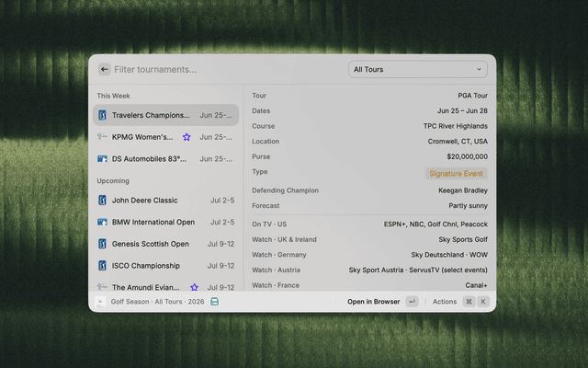Click the 'Jun 25 – Jun 28' dates value

coord(462,110)
